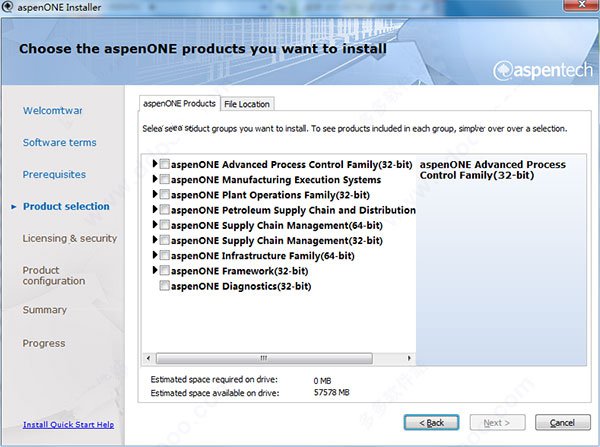The width and height of the screenshot is (600, 447).
Task: Expand the Advanced Process Control Family group
Action: point(155,164)
